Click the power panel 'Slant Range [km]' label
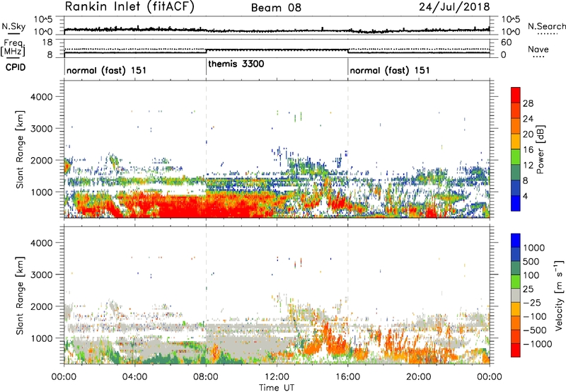This screenshot has width=566, height=392. coord(21,149)
